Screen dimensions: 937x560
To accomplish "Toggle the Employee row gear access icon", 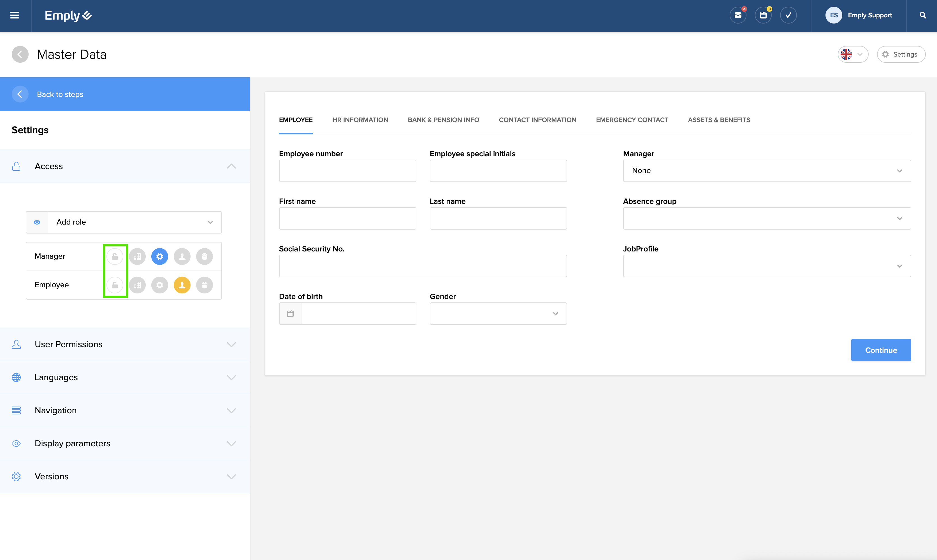I will point(160,285).
